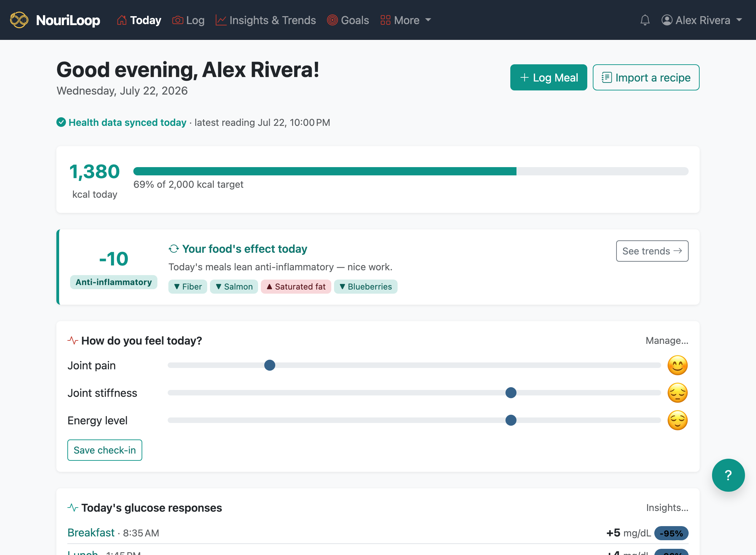This screenshot has height=555, width=756.
Task: Click the Joint stiffness sad emoji
Action: click(678, 393)
